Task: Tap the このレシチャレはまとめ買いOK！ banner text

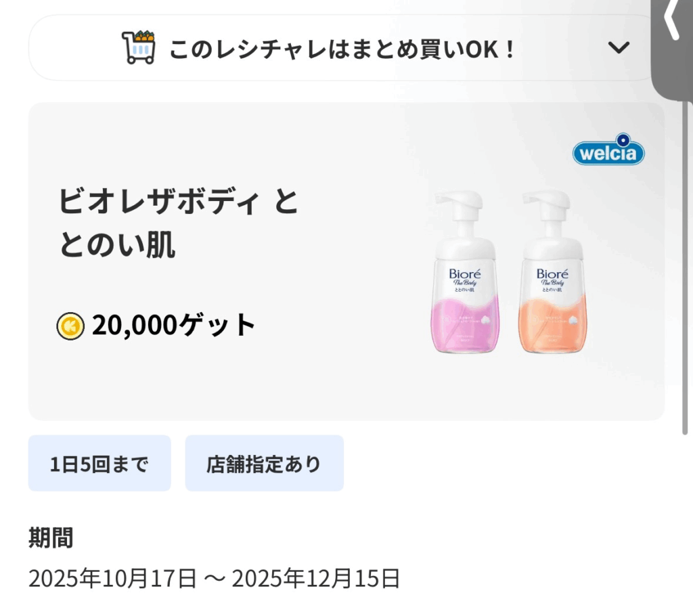Action: [342, 49]
